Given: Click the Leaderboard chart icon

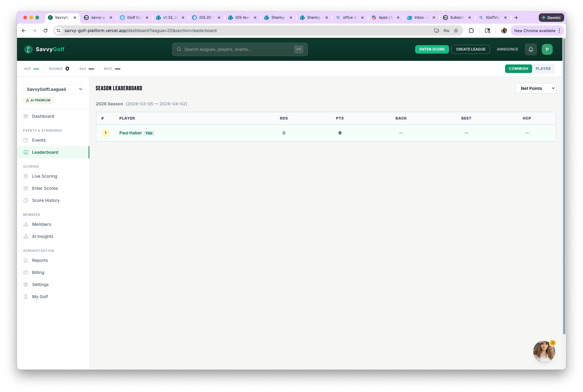Looking at the screenshot, I should (26, 152).
